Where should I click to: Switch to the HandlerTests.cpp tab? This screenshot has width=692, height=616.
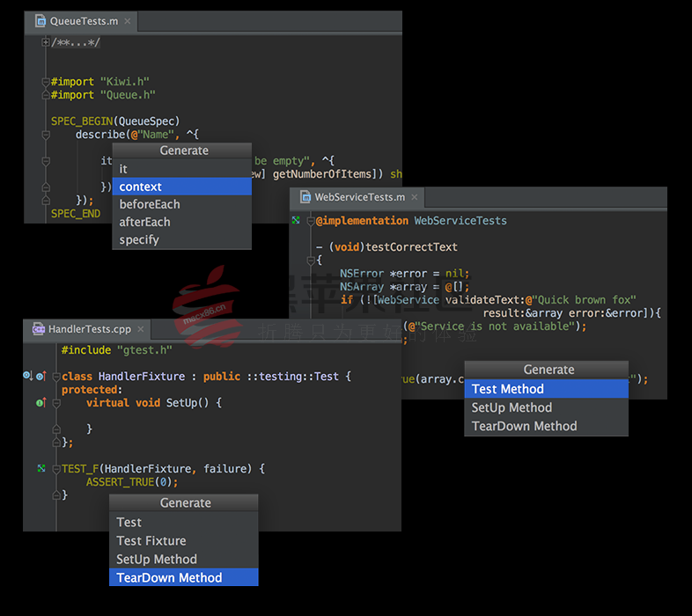tap(88, 329)
